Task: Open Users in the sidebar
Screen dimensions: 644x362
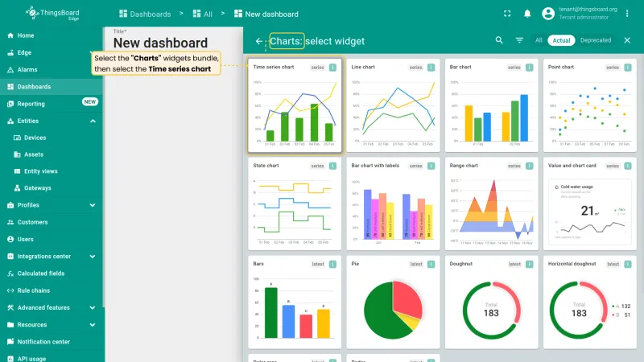Action: (x=51, y=239)
